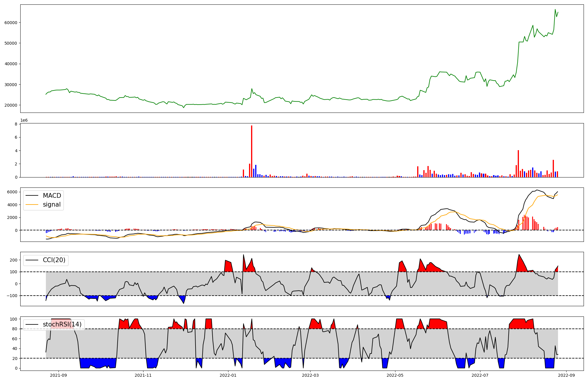The width and height of the screenshot is (588, 382).
Task: Click the 2022-01 date tick label
Action: pos(228,375)
